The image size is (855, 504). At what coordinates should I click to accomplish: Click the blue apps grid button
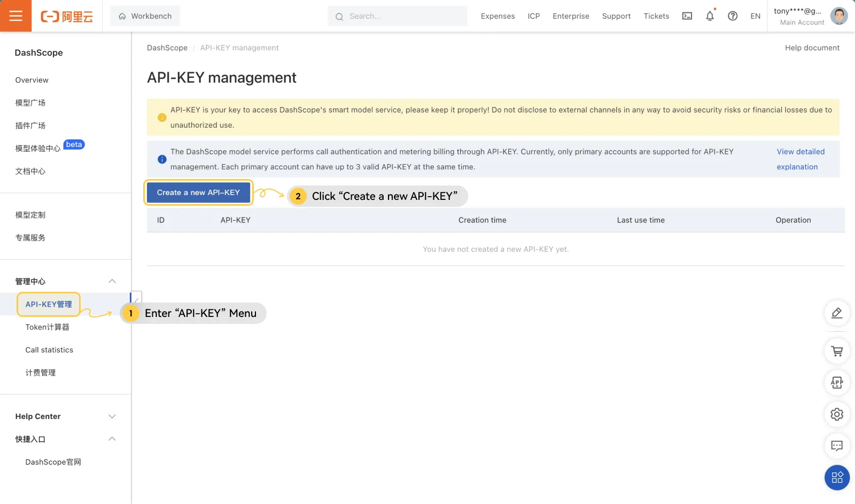coord(837,477)
